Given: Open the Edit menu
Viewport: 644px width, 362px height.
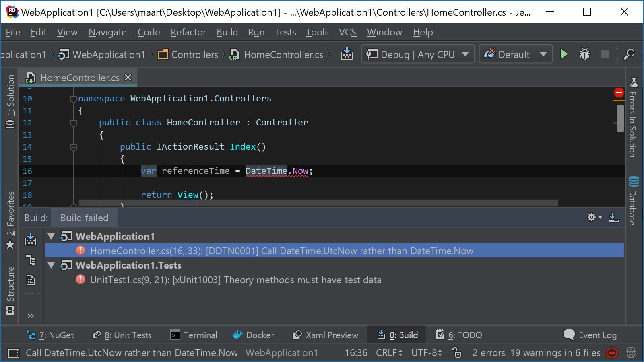Looking at the screenshot, I should point(39,32).
